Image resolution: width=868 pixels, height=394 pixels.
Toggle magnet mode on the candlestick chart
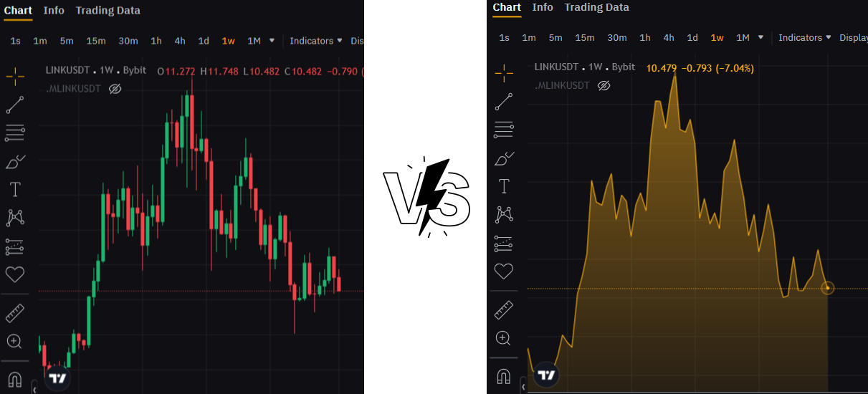tap(15, 378)
